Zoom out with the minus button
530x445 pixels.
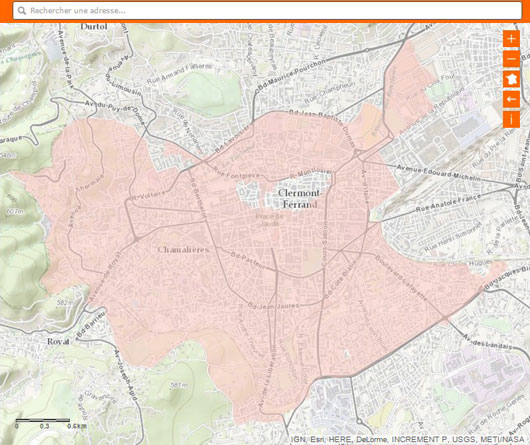tap(511, 59)
